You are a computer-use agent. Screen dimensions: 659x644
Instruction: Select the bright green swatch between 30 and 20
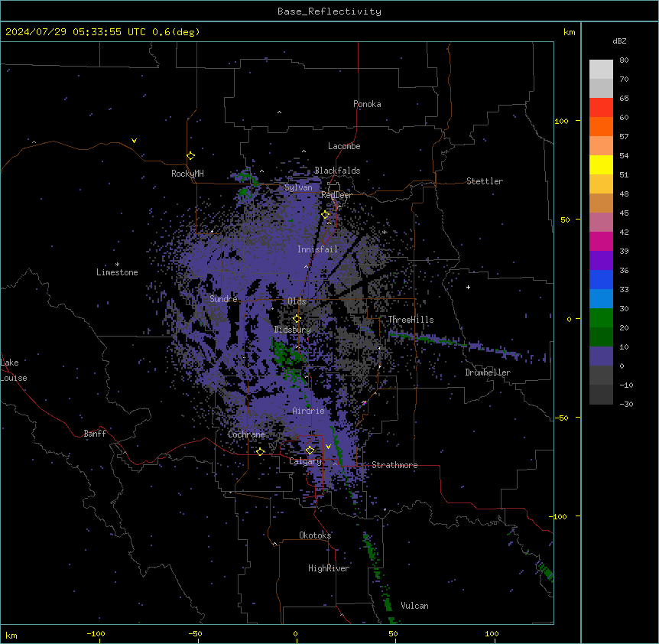pos(601,318)
